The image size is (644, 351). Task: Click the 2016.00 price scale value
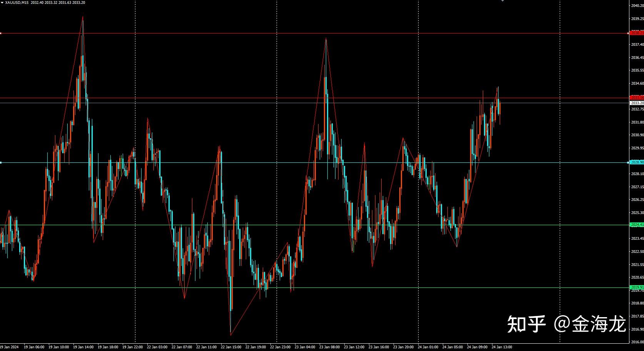[637, 342]
